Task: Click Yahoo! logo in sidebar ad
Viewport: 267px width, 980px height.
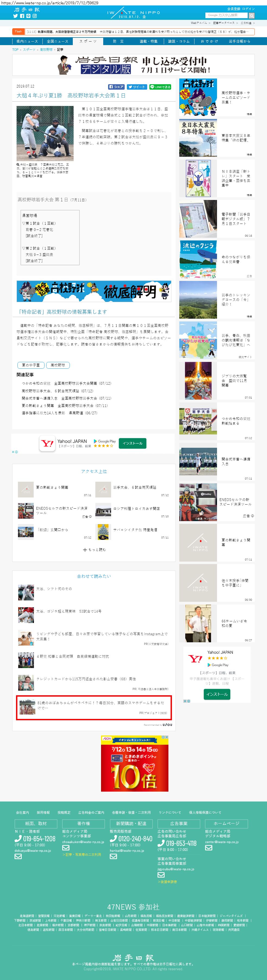Action: [195, 659]
